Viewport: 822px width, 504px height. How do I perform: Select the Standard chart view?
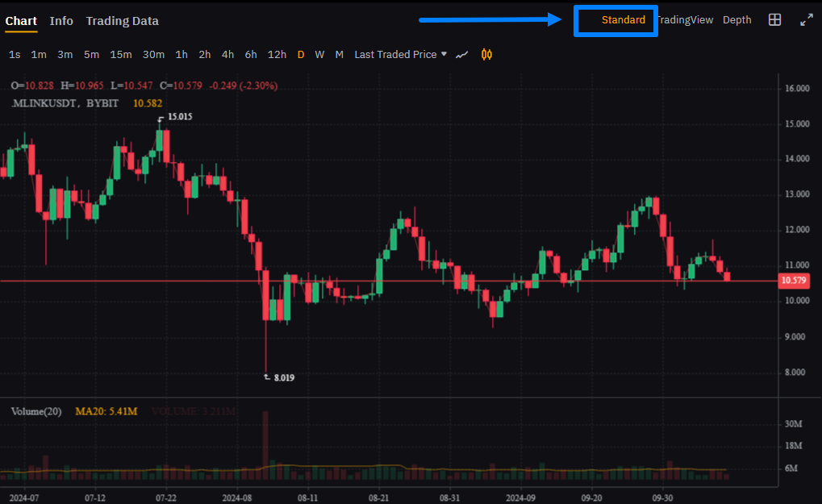623,20
